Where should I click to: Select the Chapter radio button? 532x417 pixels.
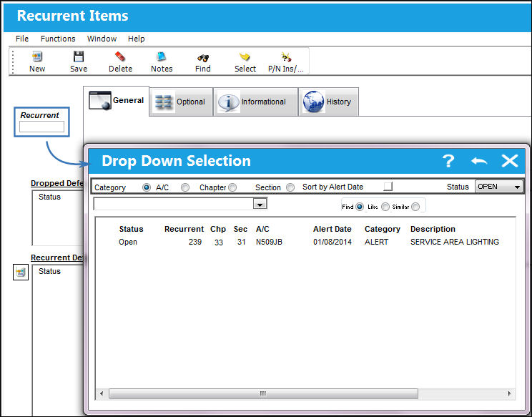(232, 187)
